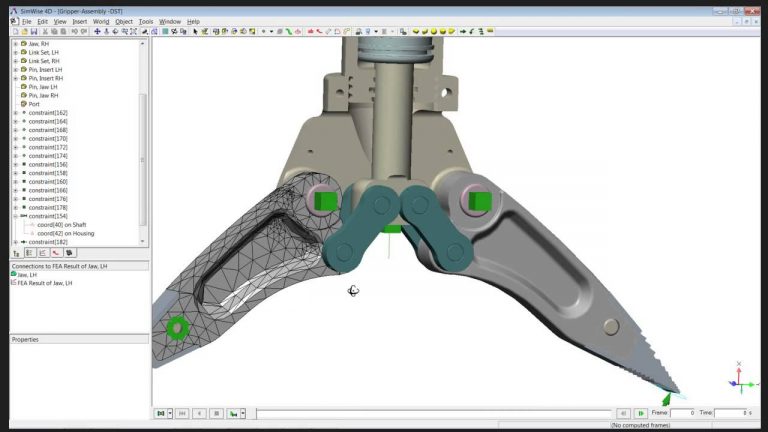Select constraint[178] in the tree
This screenshot has height=432, width=768.
pyautogui.click(x=48, y=208)
